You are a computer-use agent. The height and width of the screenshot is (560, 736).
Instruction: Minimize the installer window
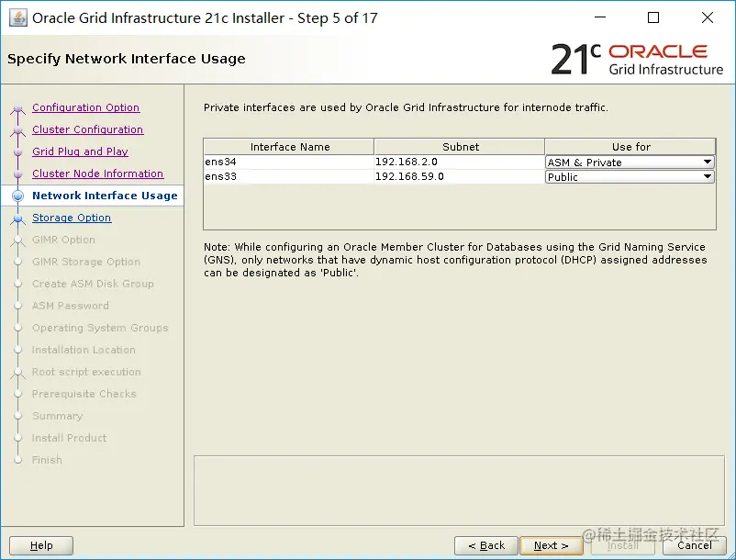point(600,17)
